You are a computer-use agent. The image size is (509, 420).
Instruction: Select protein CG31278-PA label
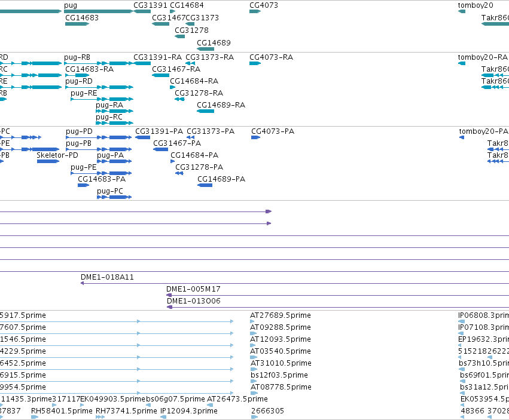[x=199, y=167]
